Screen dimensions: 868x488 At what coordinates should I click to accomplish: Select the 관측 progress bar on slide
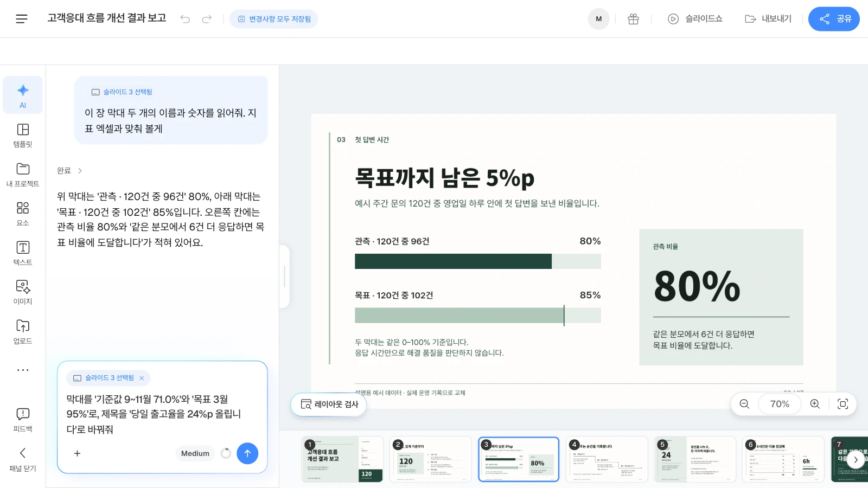[478, 261]
